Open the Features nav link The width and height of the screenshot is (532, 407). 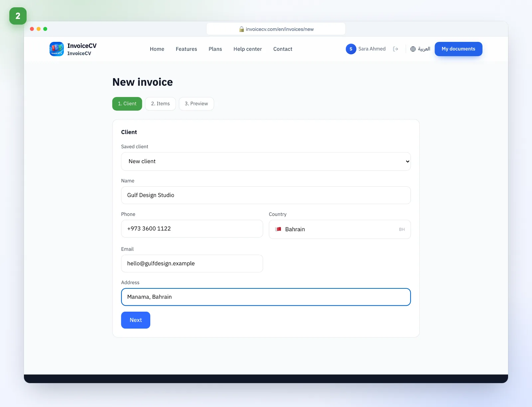[x=186, y=49]
